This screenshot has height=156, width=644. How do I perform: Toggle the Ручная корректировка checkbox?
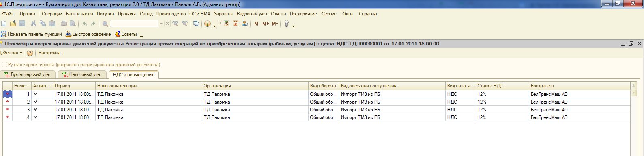(x=5, y=65)
